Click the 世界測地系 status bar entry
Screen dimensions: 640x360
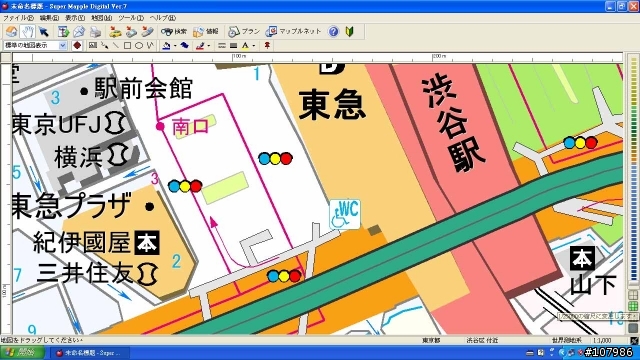[567, 340]
